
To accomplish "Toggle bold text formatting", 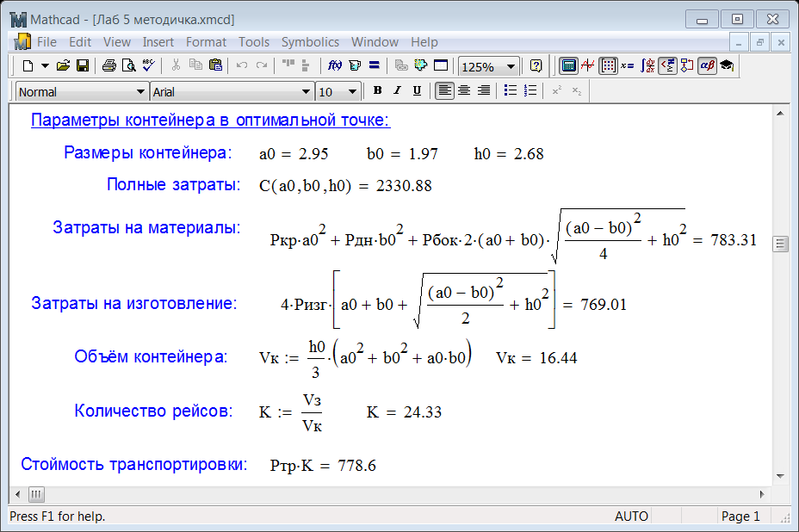I will 377,91.
